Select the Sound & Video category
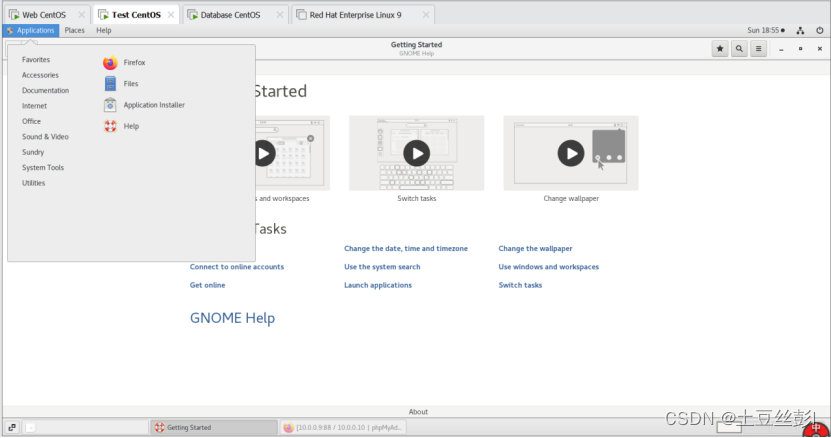This screenshot has width=831, height=438. click(45, 137)
